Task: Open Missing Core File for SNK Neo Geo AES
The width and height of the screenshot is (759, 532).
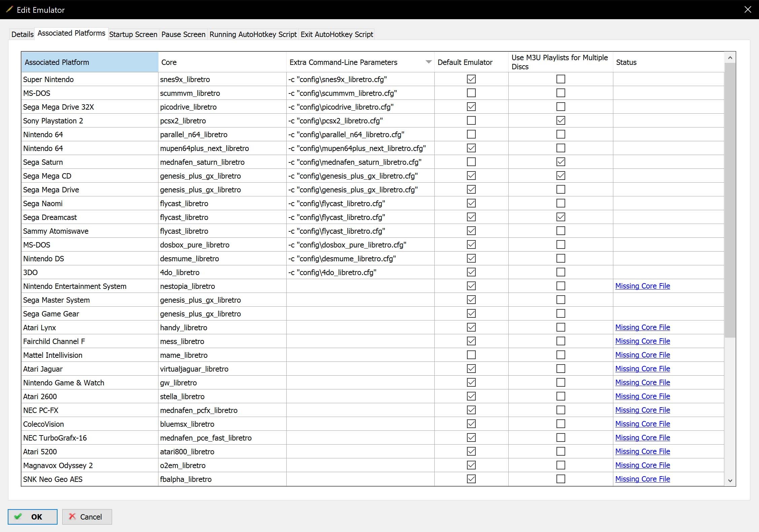Action: [643, 479]
